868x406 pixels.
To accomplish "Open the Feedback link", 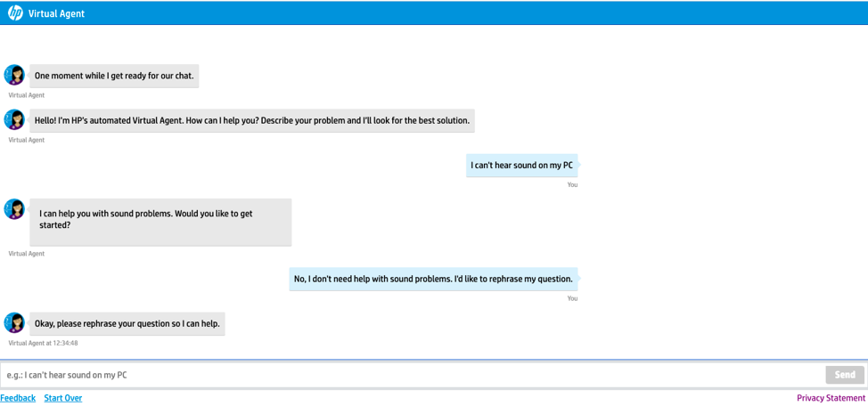I will click(x=18, y=398).
